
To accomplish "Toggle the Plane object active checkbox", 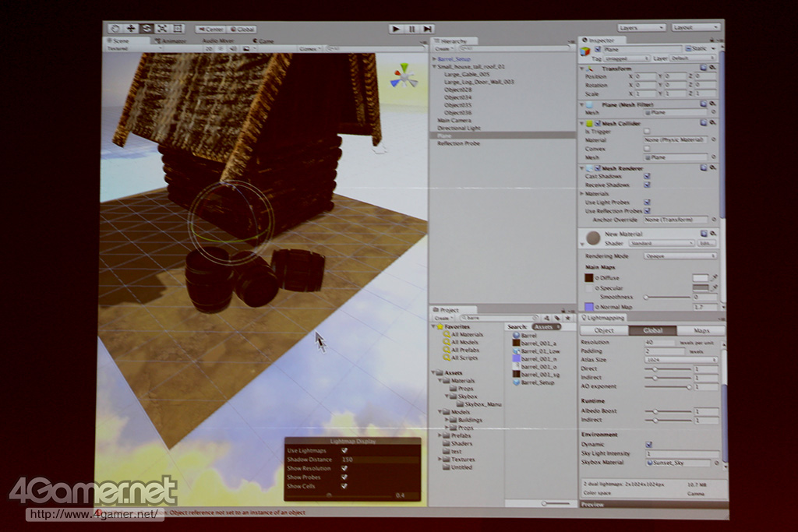I will pos(598,49).
